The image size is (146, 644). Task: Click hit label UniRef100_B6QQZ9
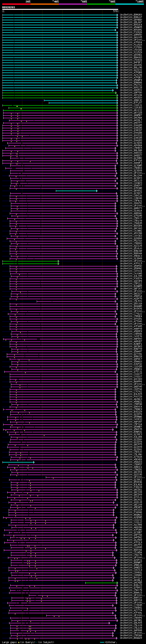(x=131, y=638)
